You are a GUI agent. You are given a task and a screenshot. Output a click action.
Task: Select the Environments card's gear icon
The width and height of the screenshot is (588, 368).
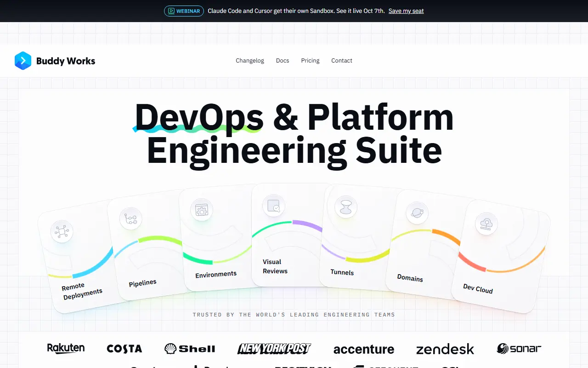coord(202,211)
